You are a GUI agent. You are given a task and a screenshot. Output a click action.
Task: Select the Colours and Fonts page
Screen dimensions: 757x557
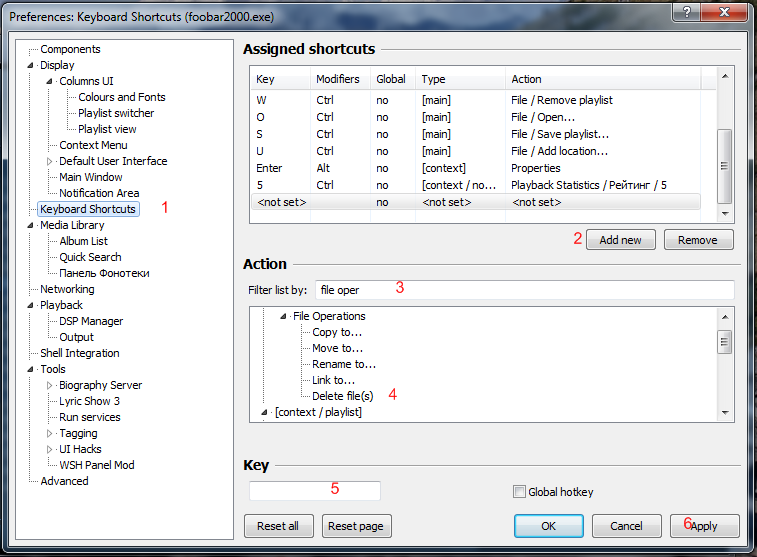[122, 97]
